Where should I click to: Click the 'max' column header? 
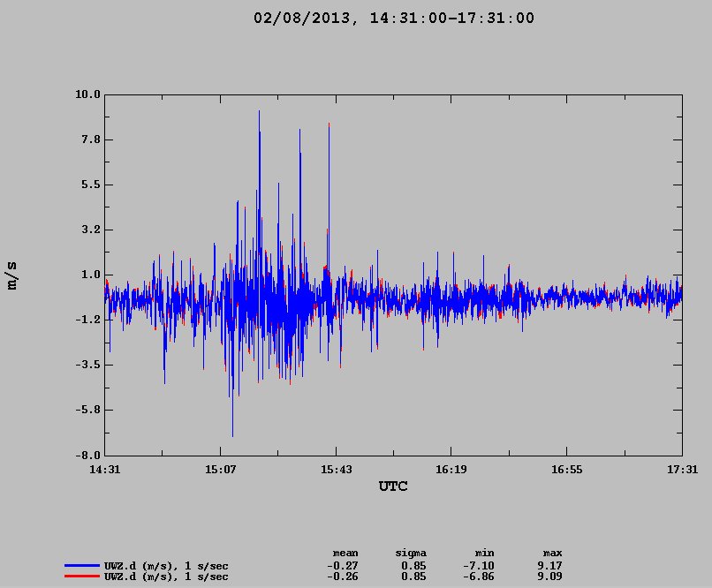click(553, 554)
